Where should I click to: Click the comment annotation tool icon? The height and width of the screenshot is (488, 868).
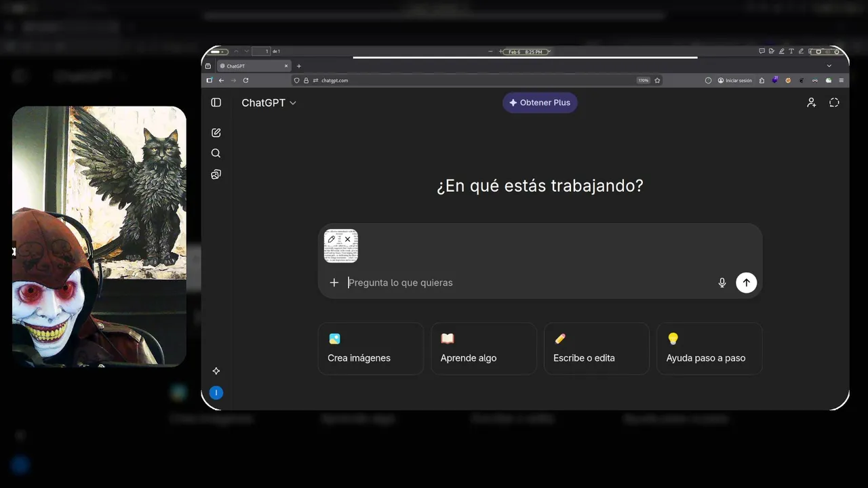click(x=762, y=52)
